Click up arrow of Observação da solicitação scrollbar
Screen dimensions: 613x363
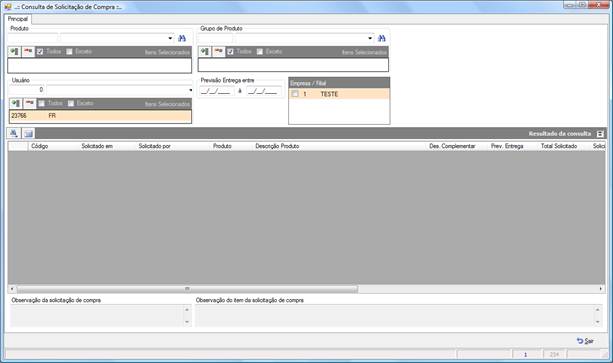click(187, 309)
